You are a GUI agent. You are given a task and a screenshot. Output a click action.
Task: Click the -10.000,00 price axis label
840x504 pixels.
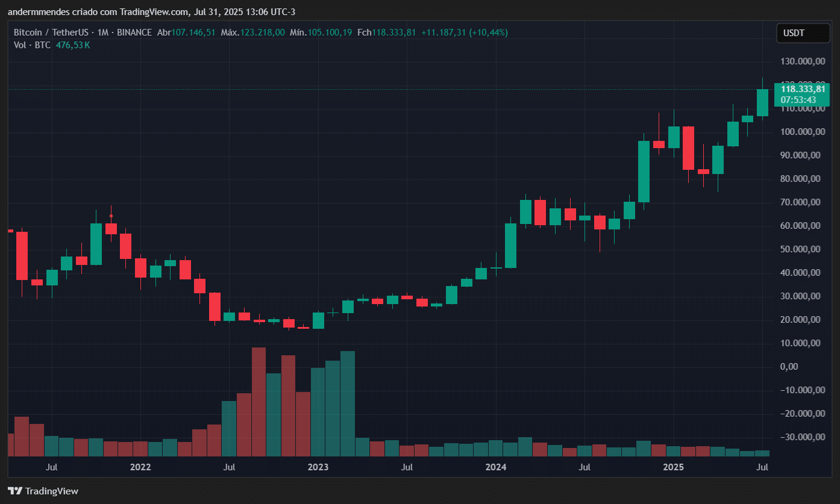pos(801,390)
